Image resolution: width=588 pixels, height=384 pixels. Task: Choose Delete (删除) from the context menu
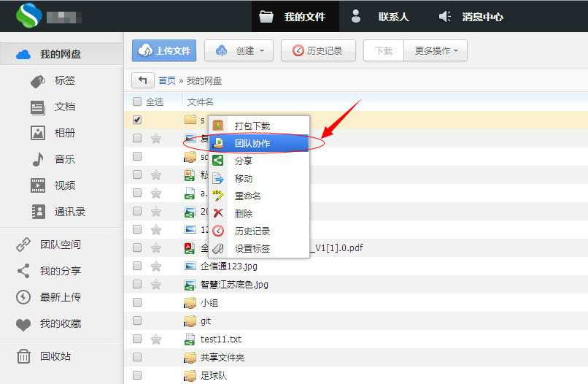pos(244,213)
